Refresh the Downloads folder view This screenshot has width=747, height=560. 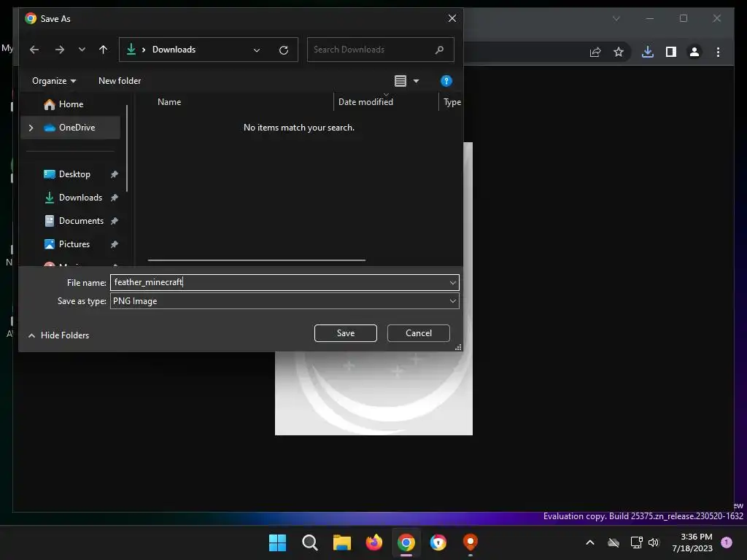coord(284,50)
